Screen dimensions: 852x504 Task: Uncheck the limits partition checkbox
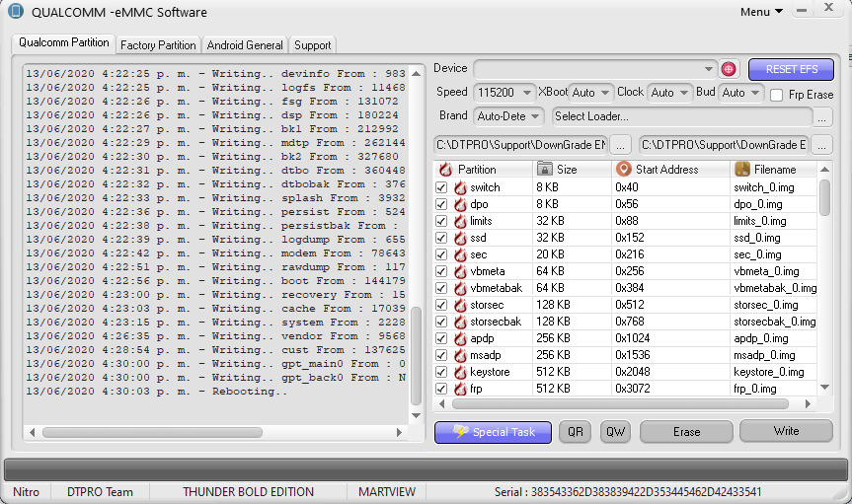click(x=441, y=221)
